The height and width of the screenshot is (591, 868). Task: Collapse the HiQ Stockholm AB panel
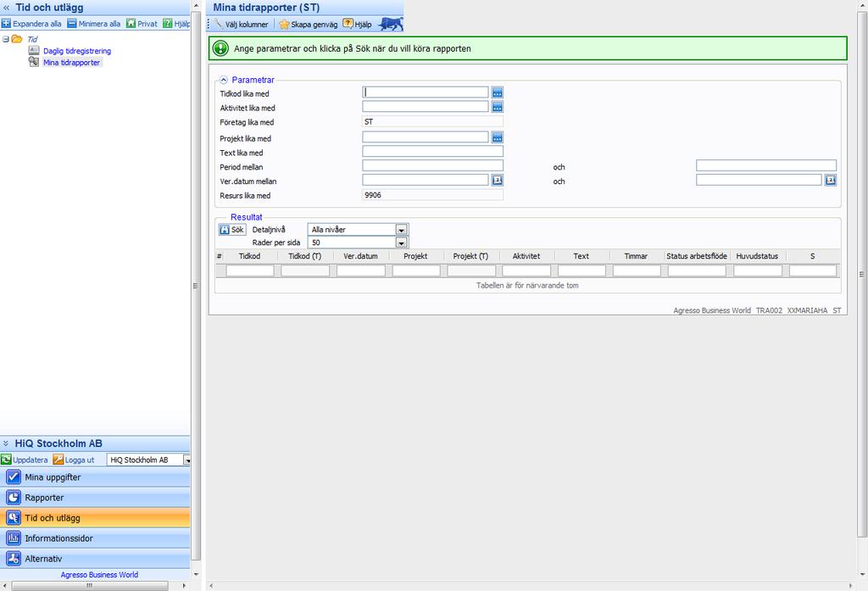[6, 443]
